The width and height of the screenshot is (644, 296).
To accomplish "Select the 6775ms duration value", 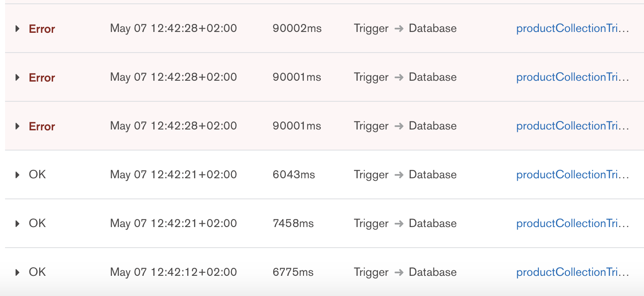I will pos(293,272).
